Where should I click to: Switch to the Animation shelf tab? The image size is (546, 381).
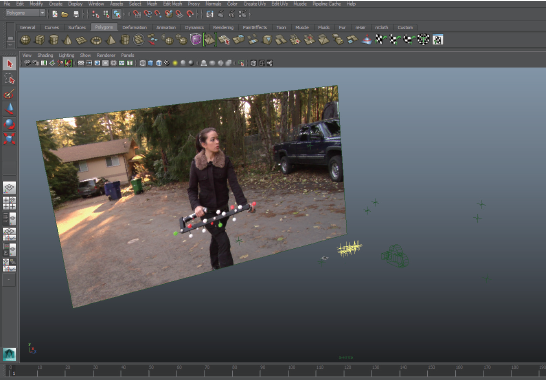tap(166, 27)
